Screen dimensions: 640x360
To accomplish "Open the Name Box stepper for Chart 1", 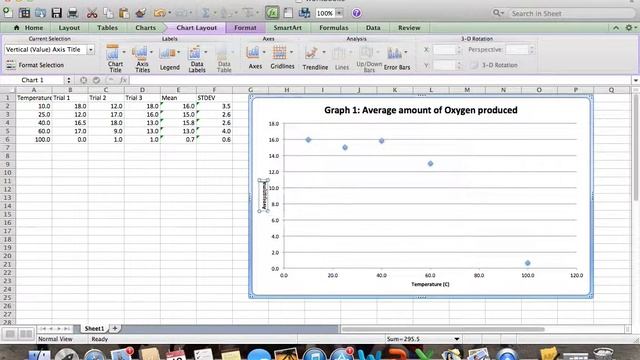I will pos(69,80).
